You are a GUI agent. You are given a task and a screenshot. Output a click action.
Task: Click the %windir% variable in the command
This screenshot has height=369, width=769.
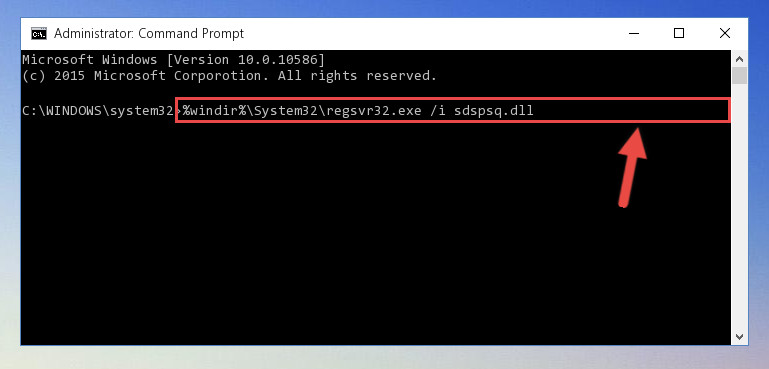[214, 110]
